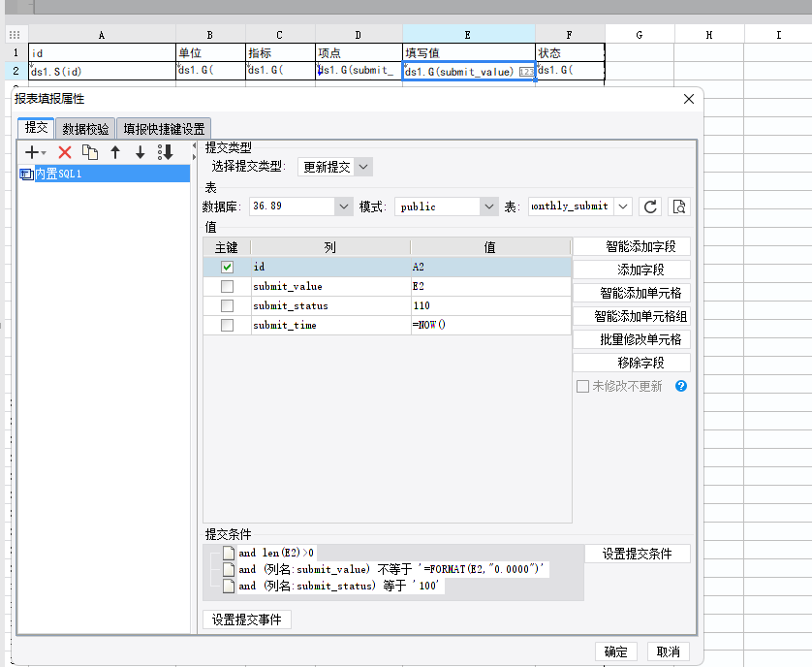Viewport: 812px width, 667px height.
Task: Open the 模式 dropdown showing public
Action: coord(488,206)
